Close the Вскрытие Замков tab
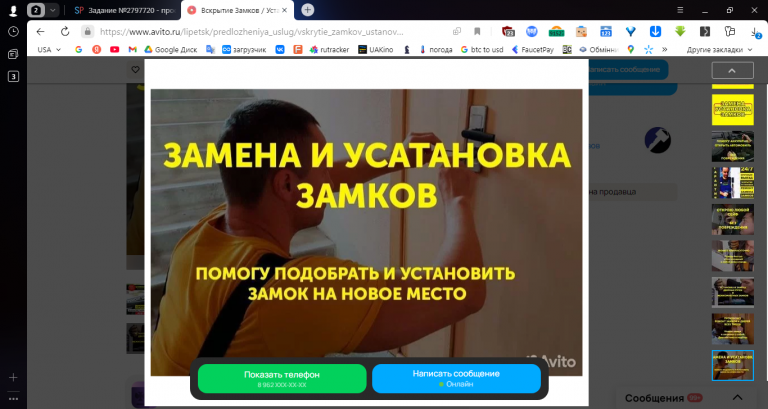768x409 pixels. point(285,10)
